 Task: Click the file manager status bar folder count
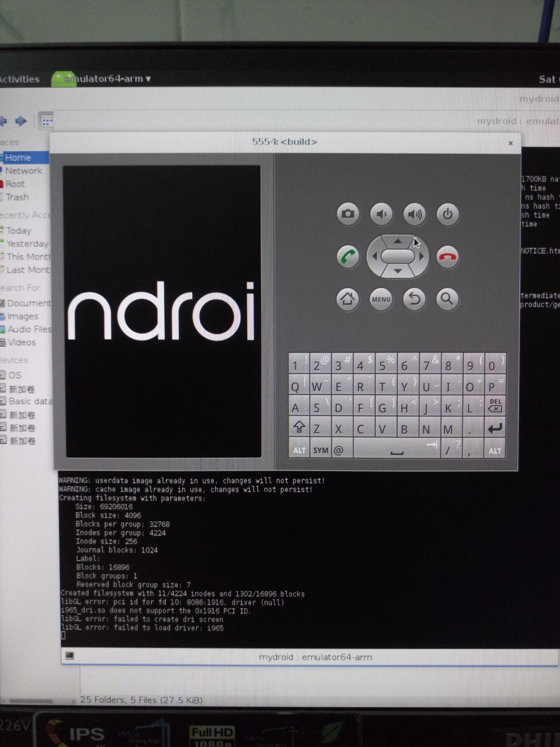(x=141, y=700)
